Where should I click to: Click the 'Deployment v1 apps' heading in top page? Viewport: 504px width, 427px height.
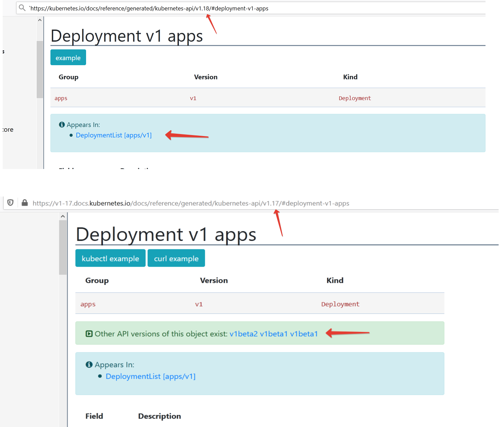pyautogui.click(x=127, y=36)
